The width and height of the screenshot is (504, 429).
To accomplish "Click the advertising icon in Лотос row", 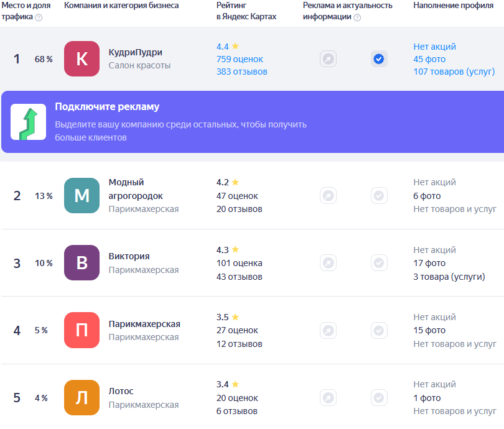I will (x=328, y=398).
